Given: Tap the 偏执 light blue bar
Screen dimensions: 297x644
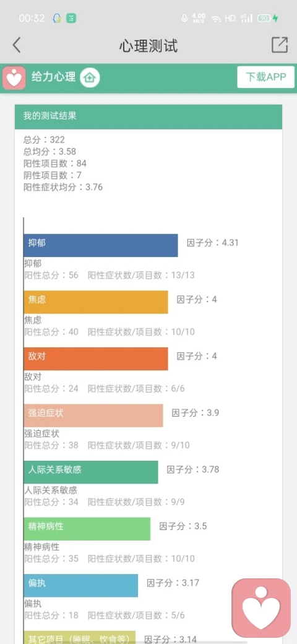Looking at the screenshot, I should (x=81, y=585).
